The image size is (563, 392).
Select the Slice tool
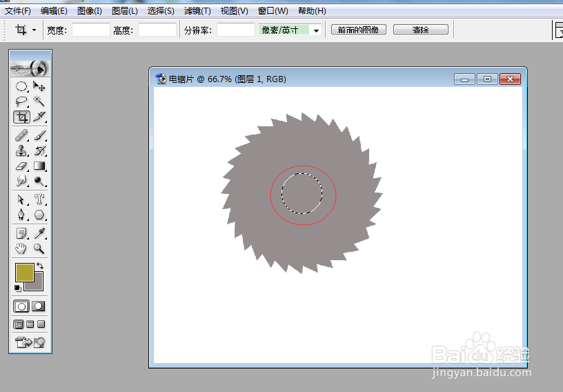39,117
